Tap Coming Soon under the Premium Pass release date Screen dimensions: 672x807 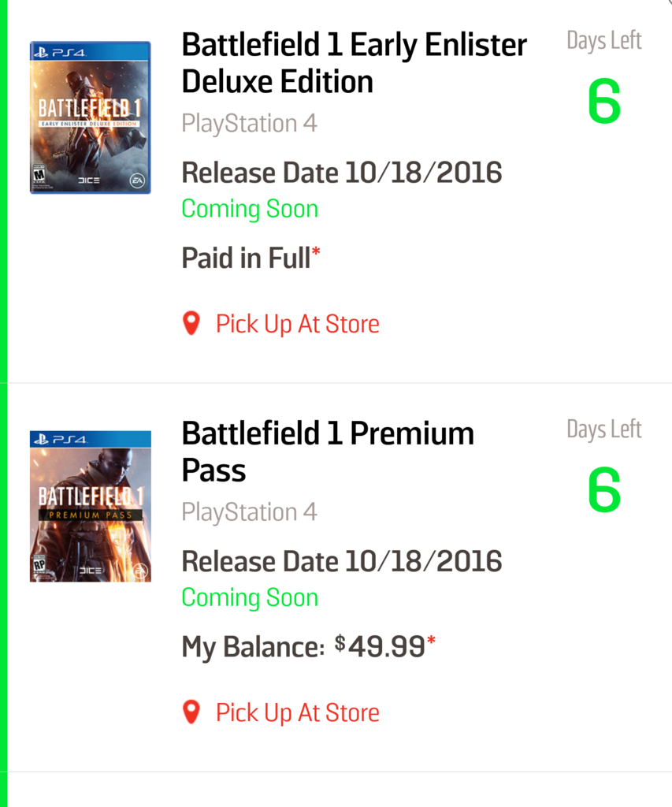click(250, 597)
